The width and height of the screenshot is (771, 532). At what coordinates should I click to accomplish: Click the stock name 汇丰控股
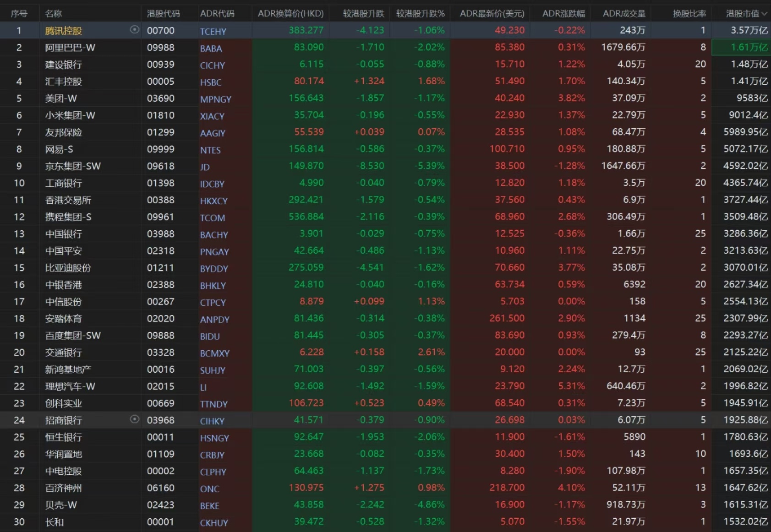64,81
